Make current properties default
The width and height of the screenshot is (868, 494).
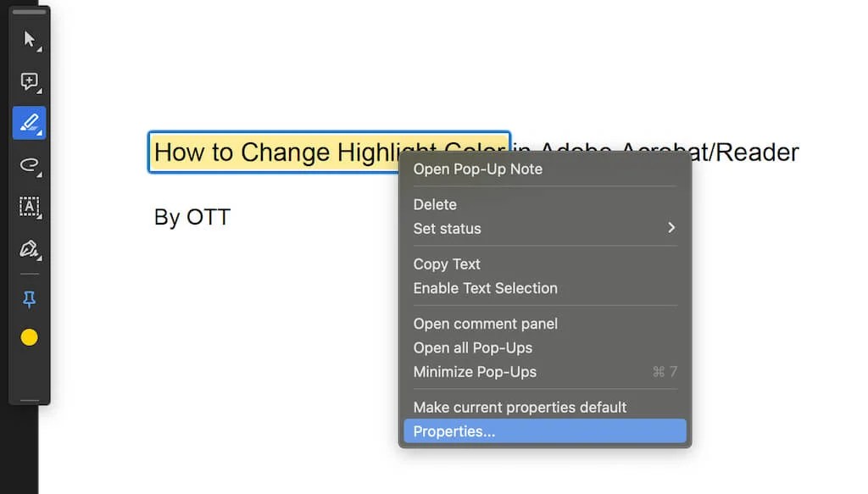pyautogui.click(x=519, y=407)
